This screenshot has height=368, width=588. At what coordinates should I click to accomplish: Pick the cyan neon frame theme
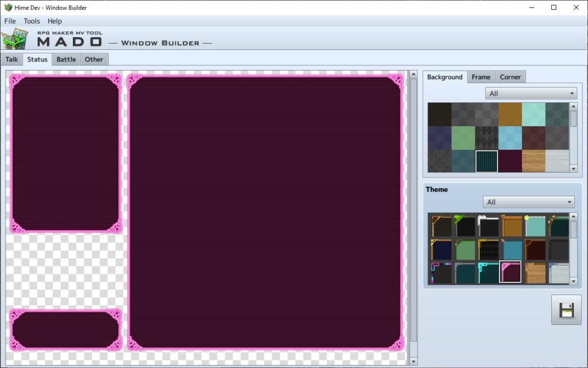(488, 273)
